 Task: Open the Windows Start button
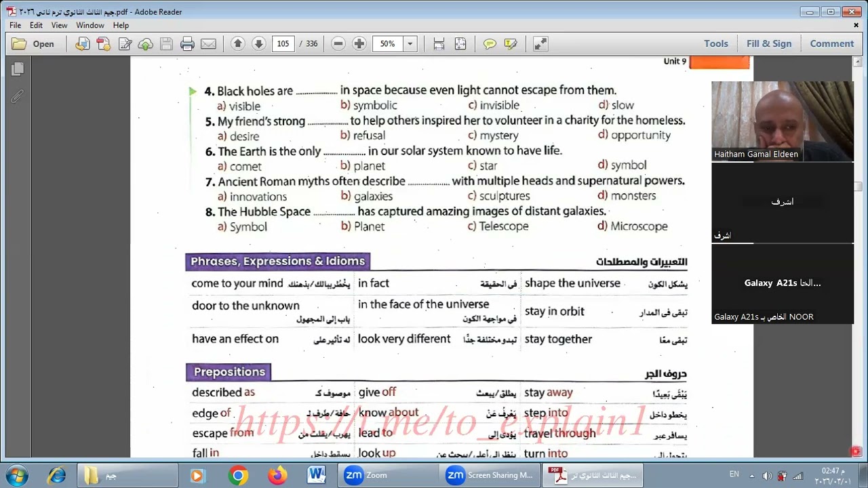(16, 475)
